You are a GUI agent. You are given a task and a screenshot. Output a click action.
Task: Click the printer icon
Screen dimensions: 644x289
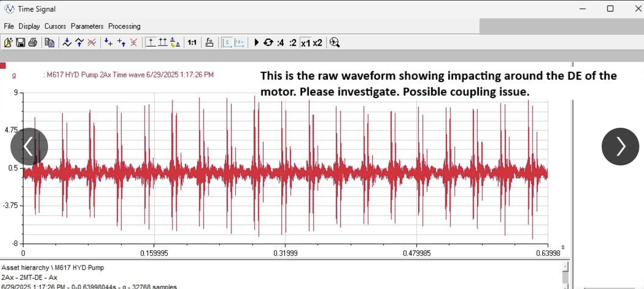coord(33,42)
